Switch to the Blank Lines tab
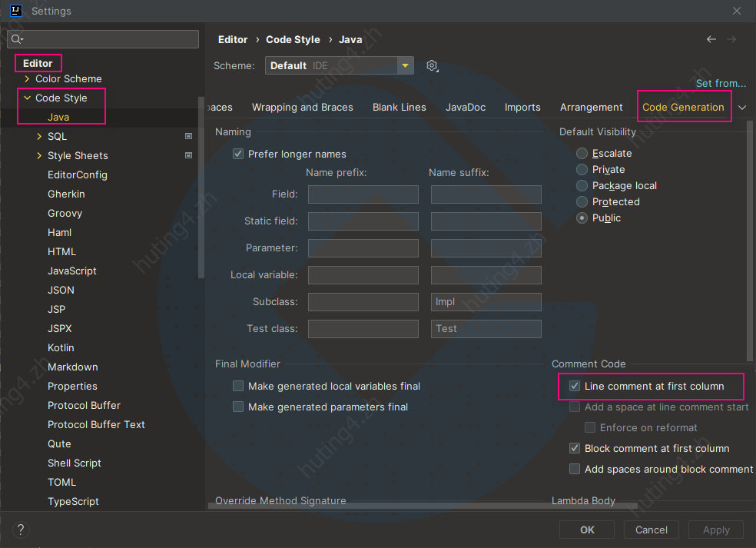The width and height of the screenshot is (756, 548). 400,107
